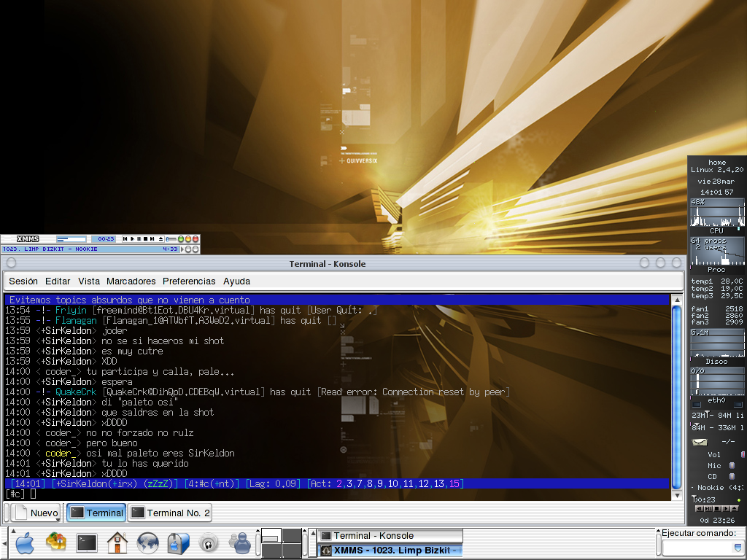Screen dimensions: 747x560
Task: Open the messenger people icon in panel
Action: pos(240,542)
